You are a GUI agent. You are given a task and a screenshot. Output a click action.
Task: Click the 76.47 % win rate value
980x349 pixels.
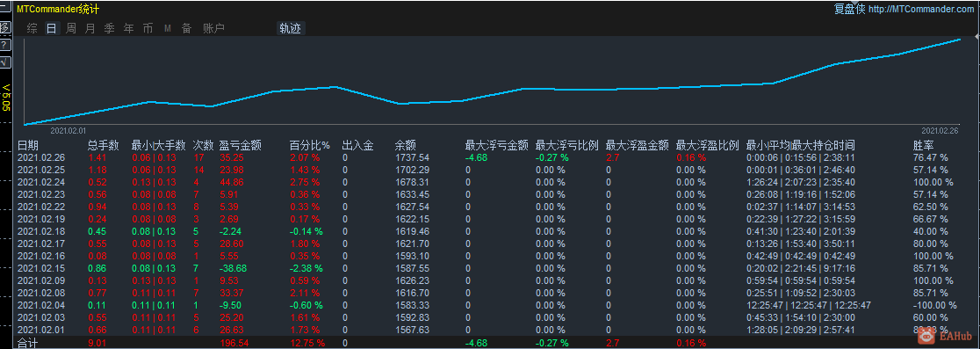(x=931, y=157)
